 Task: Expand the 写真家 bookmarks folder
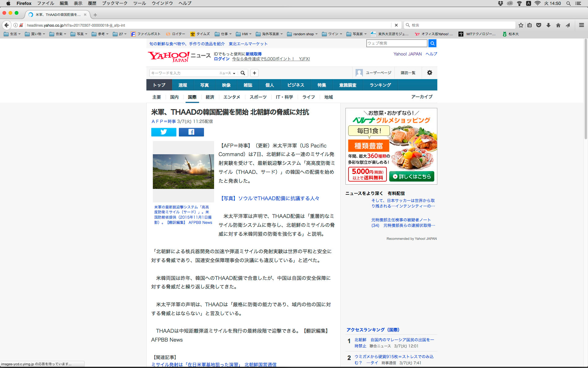[x=357, y=34]
